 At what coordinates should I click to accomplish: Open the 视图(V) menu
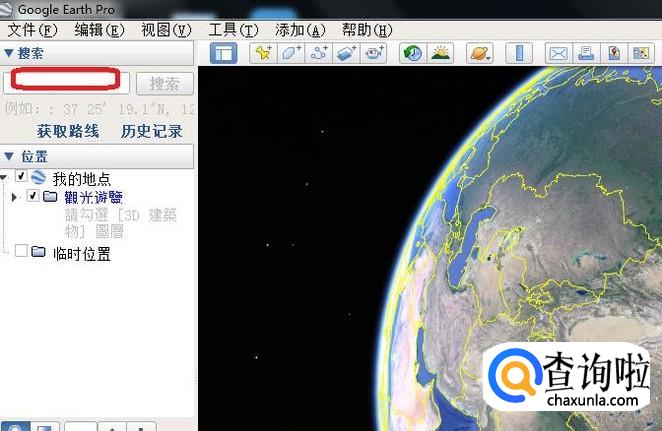166,30
